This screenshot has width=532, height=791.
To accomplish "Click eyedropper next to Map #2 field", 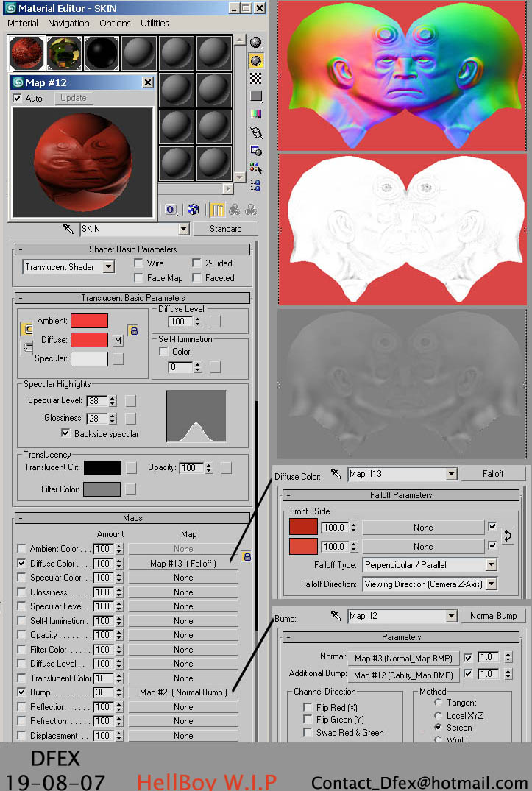I will point(336,615).
